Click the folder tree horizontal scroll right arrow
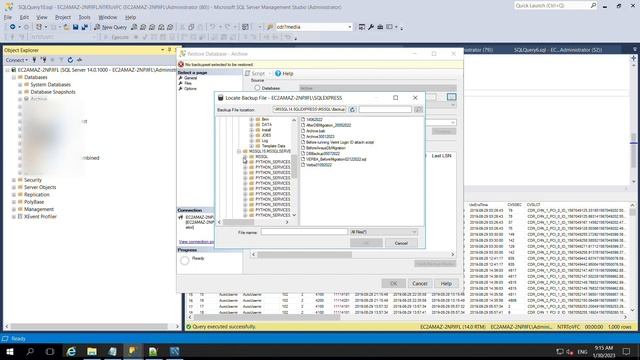Viewport: 640px width, 360px height. coord(287,222)
